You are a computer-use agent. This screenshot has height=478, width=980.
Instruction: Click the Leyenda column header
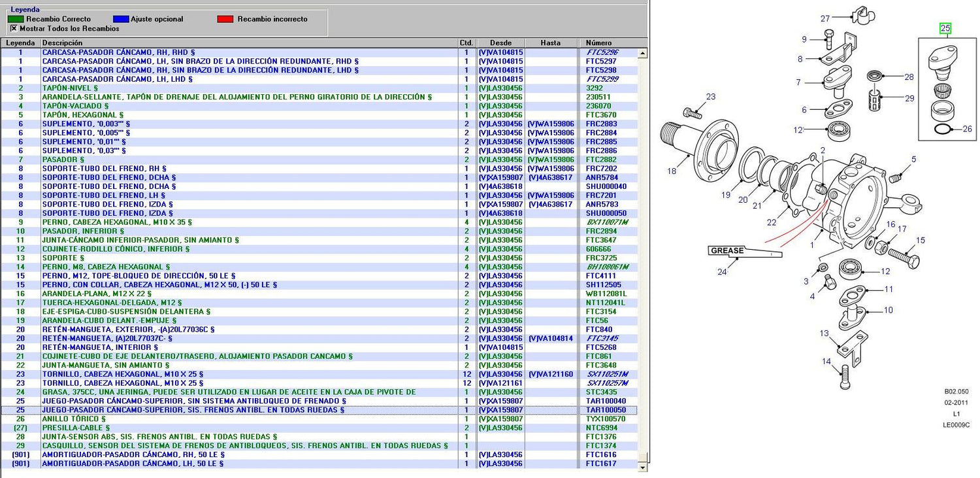tap(20, 43)
